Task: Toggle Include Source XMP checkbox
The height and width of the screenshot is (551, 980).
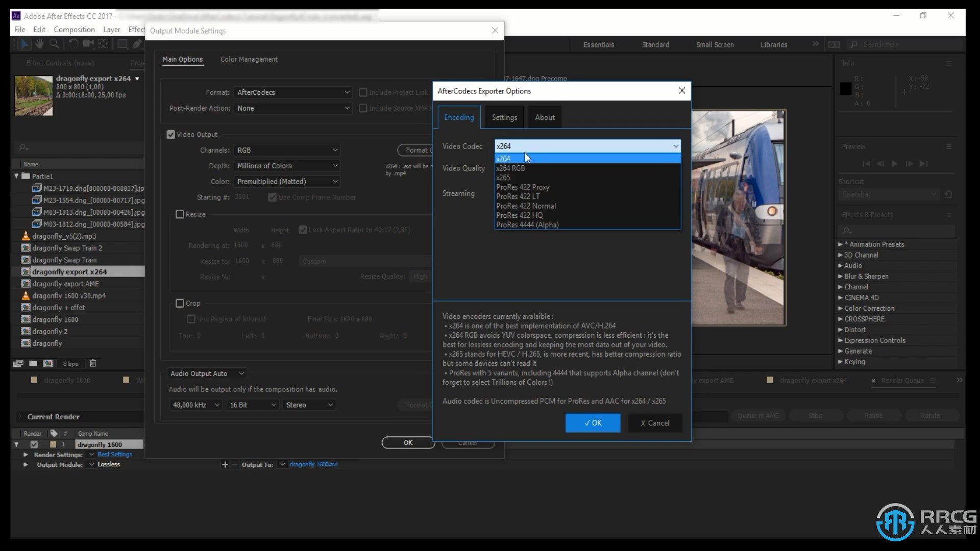Action: coord(363,108)
